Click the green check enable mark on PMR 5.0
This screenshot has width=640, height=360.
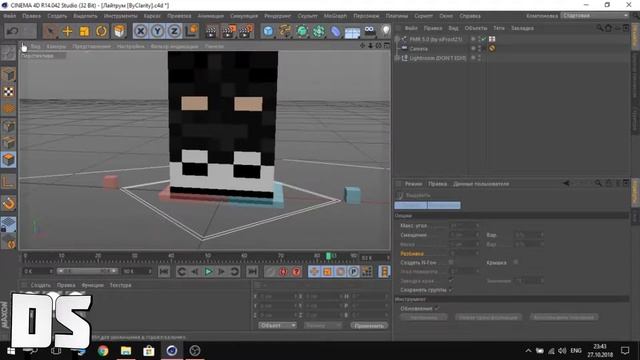click(x=484, y=39)
